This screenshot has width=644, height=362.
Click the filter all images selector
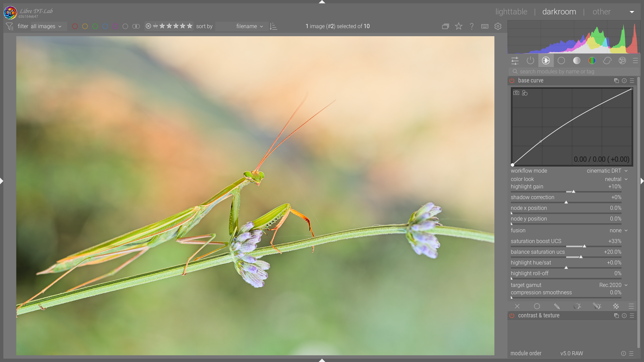coord(46,26)
